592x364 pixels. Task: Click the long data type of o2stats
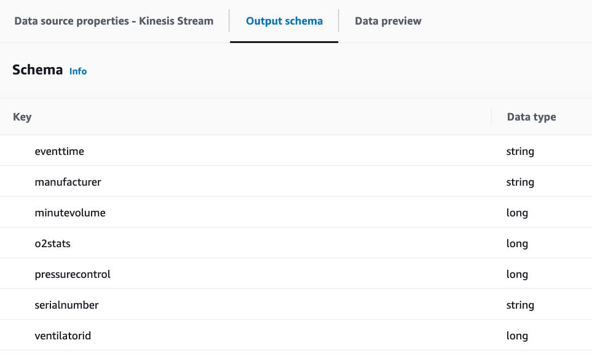pyautogui.click(x=517, y=243)
